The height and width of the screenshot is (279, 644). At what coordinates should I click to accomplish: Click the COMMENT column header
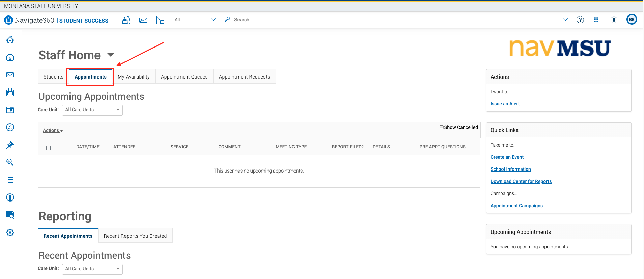pos(229,147)
